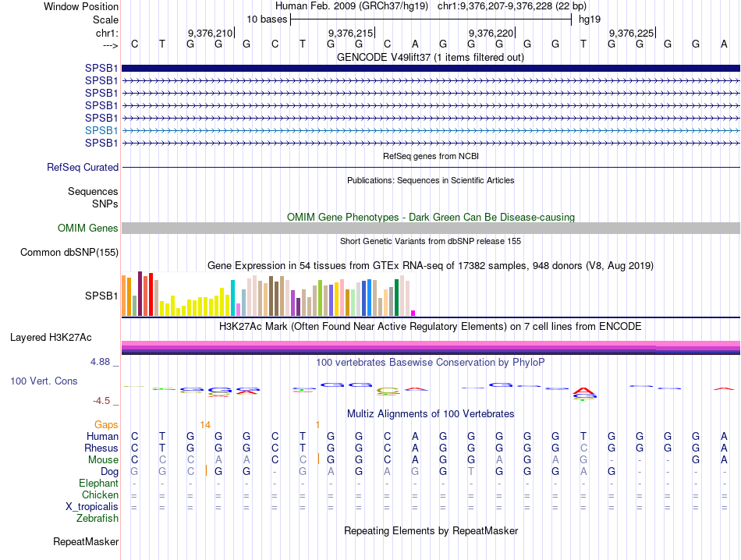Click the pink H3K27Ac signal band
This screenshot has width=741, height=560.
pos(431,344)
